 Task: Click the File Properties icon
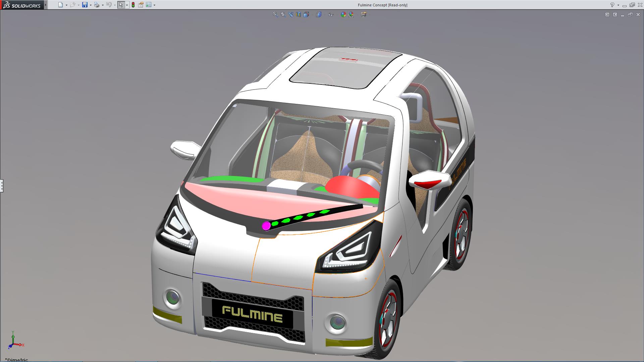[x=141, y=5]
